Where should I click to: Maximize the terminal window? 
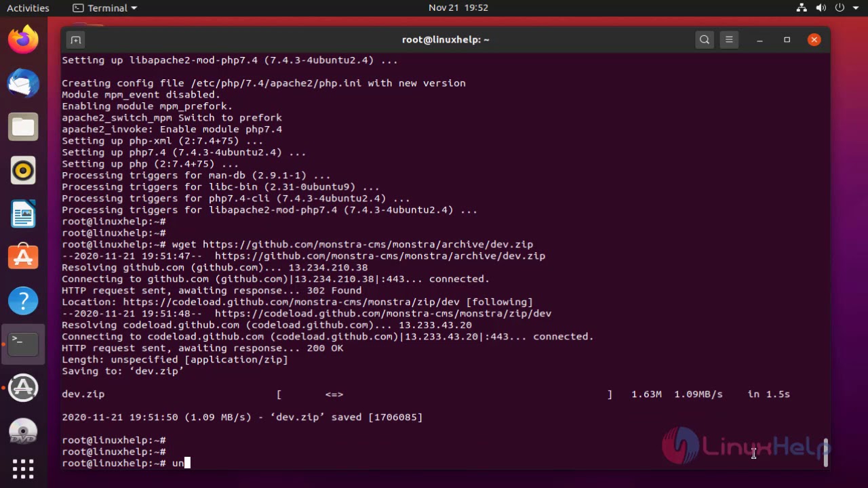[787, 40]
